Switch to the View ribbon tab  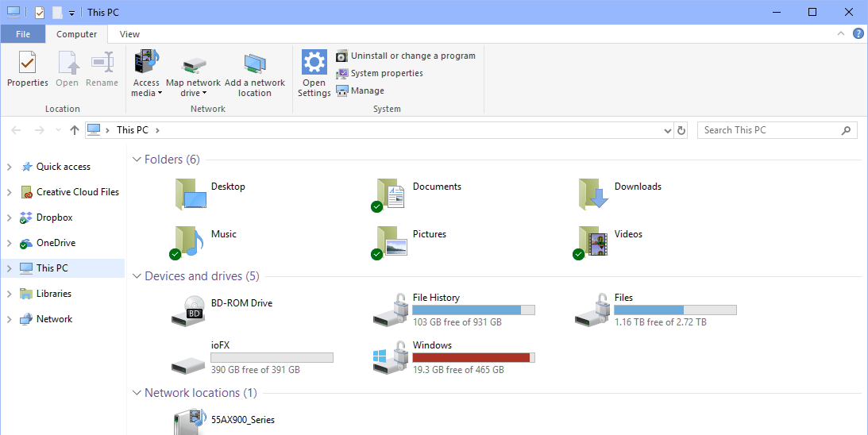click(129, 34)
